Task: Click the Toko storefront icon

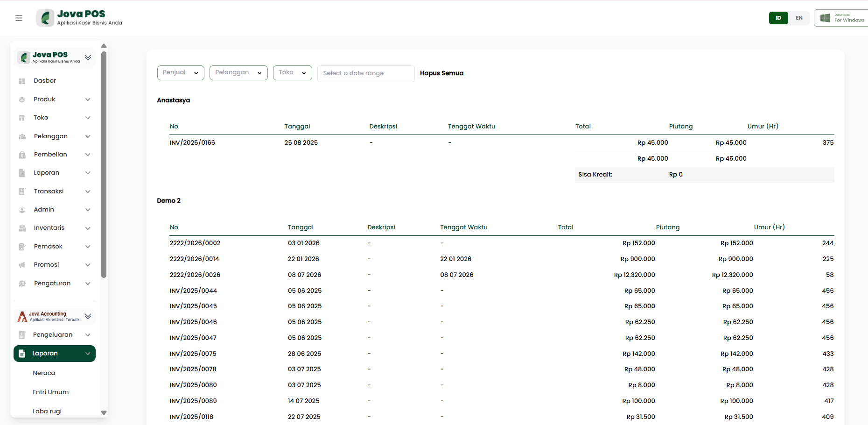Action: point(22,118)
